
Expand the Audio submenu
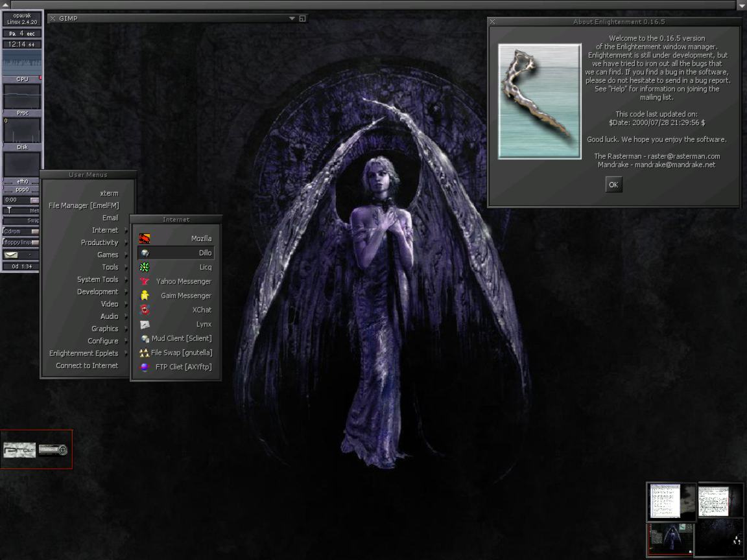pos(126,317)
